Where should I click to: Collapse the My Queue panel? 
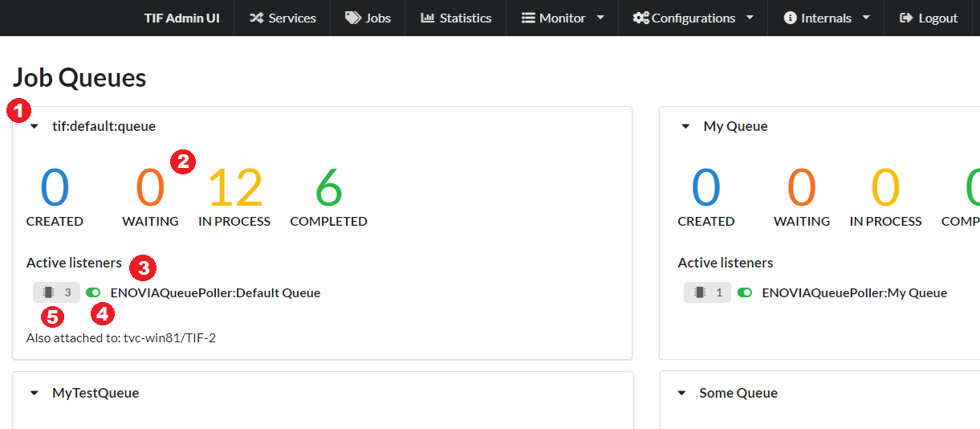click(685, 126)
